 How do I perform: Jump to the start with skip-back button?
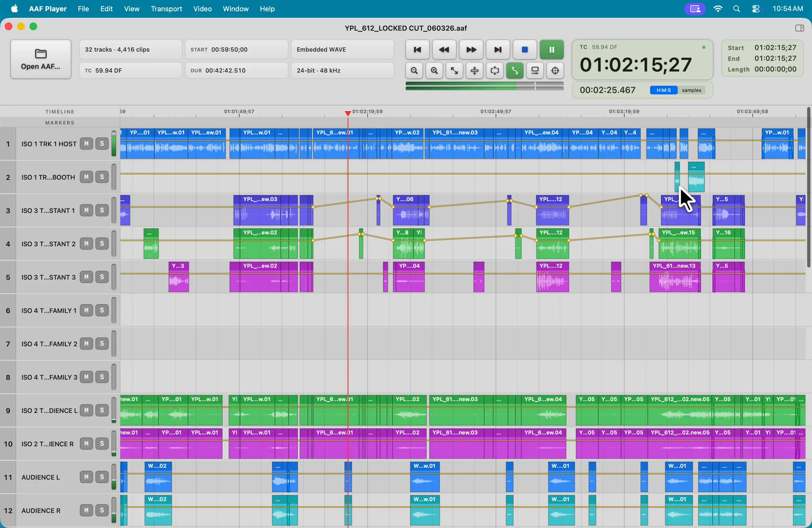coord(417,50)
